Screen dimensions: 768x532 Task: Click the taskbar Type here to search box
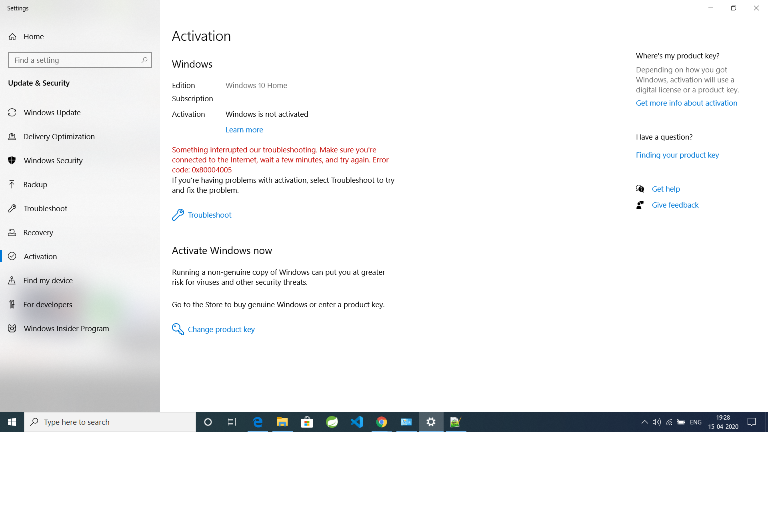coord(110,422)
